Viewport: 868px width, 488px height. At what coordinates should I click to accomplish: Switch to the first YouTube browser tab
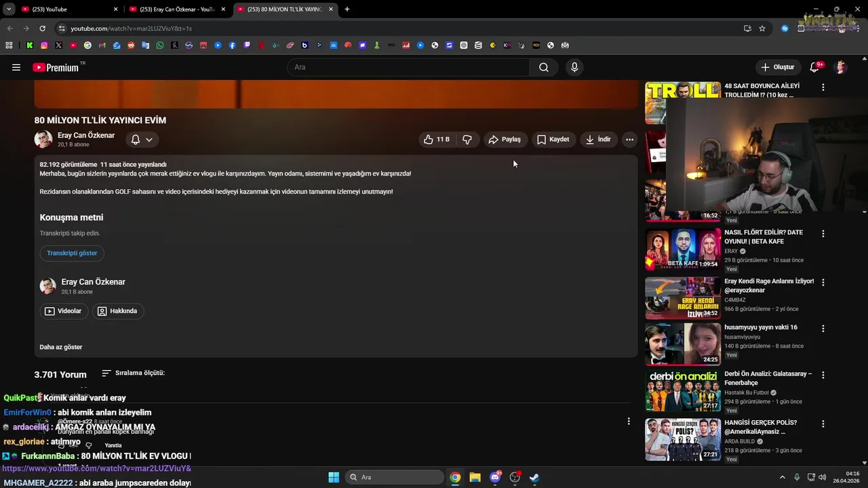[68, 9]
